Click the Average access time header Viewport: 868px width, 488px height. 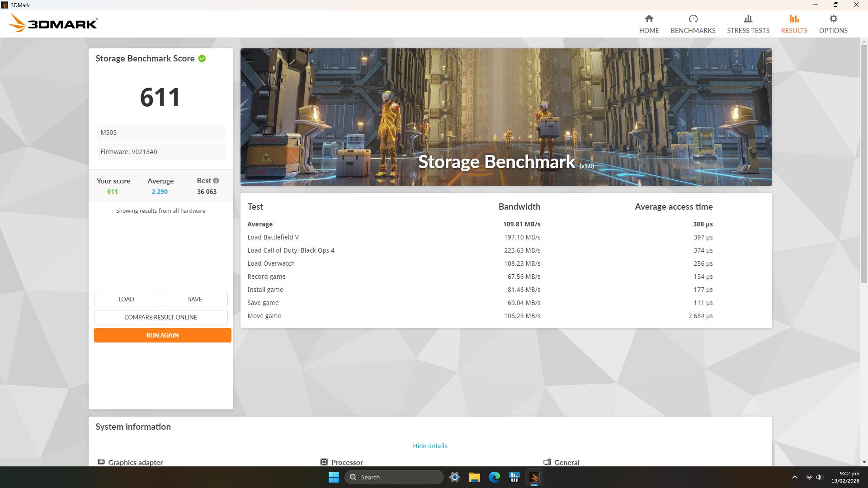[x=674, y=206]
